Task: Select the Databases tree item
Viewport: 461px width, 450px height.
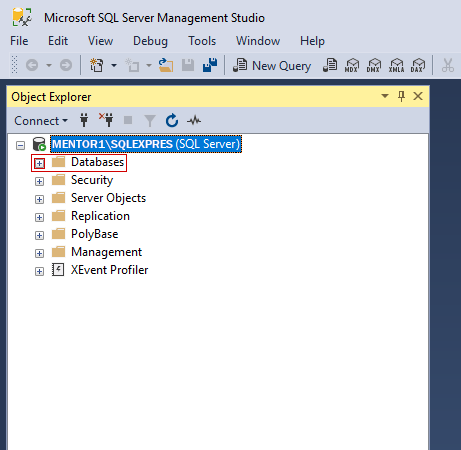Action: click(x=97, y=162)
